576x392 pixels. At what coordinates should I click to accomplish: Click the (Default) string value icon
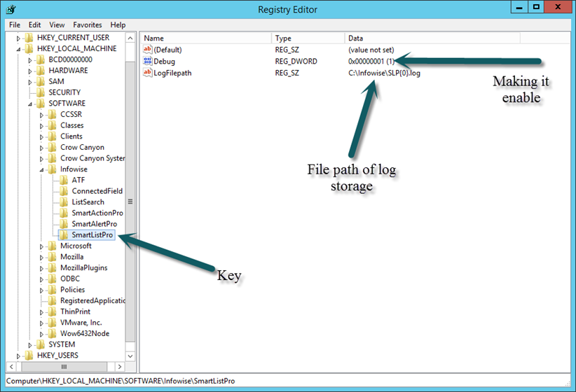pyautogui.click(x=147, y=50)
